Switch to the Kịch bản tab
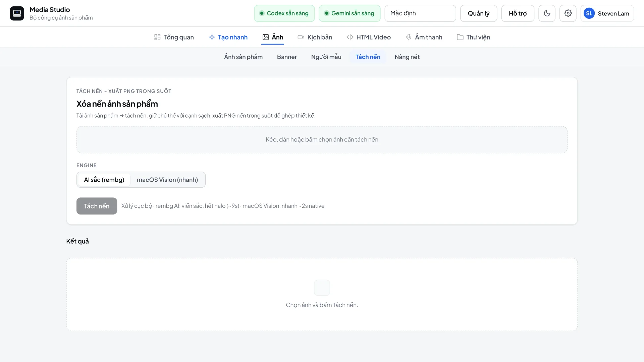This screenshot has width=644, height=362. 315,37
